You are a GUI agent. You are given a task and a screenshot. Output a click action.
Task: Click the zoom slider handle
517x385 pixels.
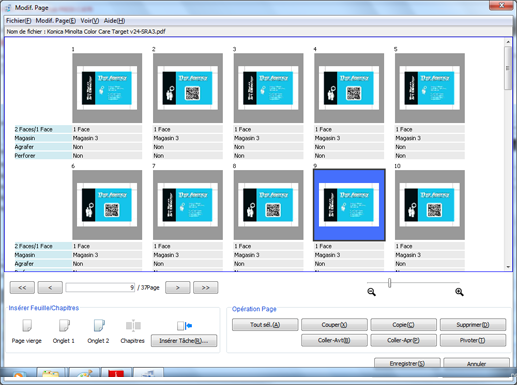389,283
